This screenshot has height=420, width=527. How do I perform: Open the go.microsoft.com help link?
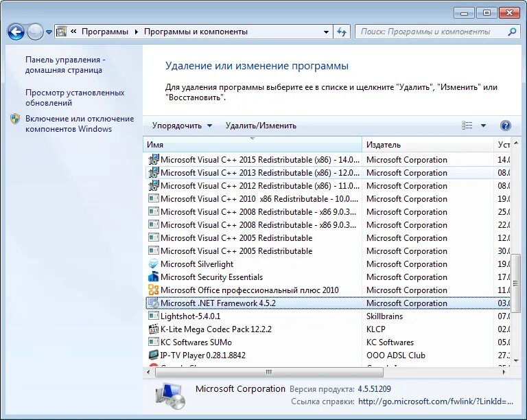pyautogui.click(x=436, y=401)
